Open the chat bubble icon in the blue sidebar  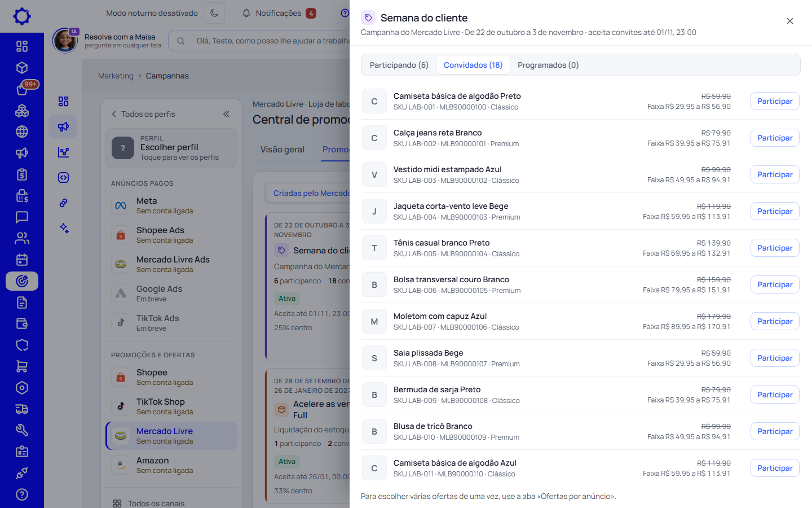22,217
